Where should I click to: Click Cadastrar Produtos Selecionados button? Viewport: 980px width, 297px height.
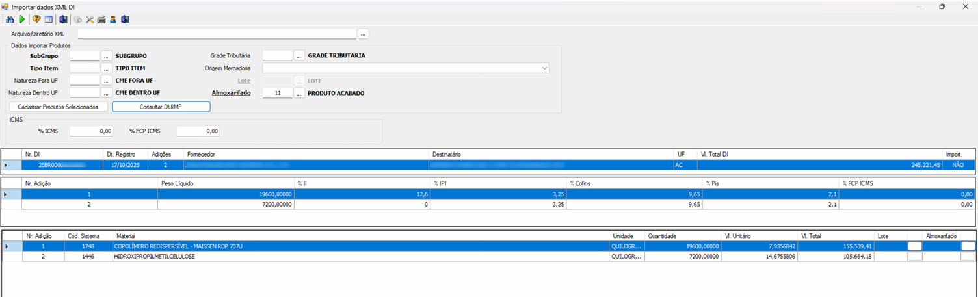[x=58, y=107]
